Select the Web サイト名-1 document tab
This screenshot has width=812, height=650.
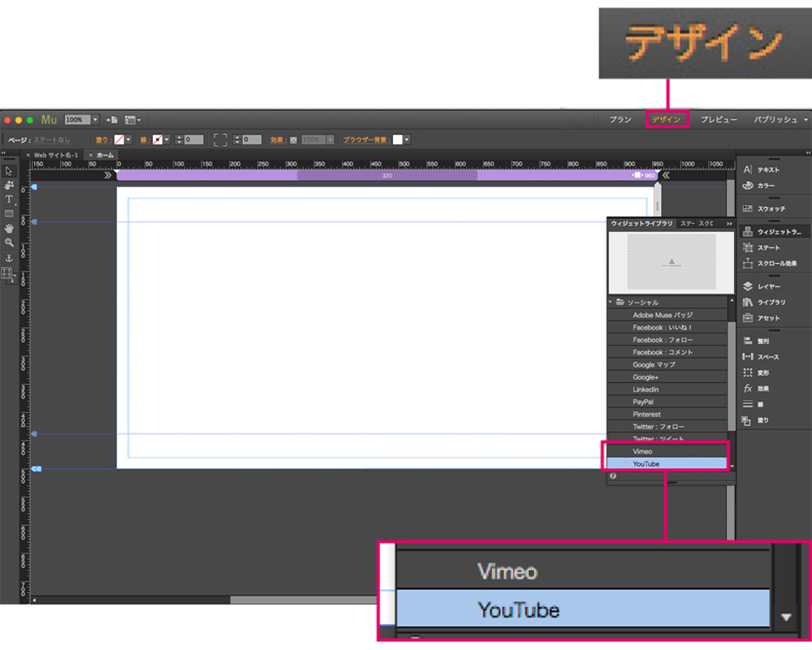[x=56, y=155]
